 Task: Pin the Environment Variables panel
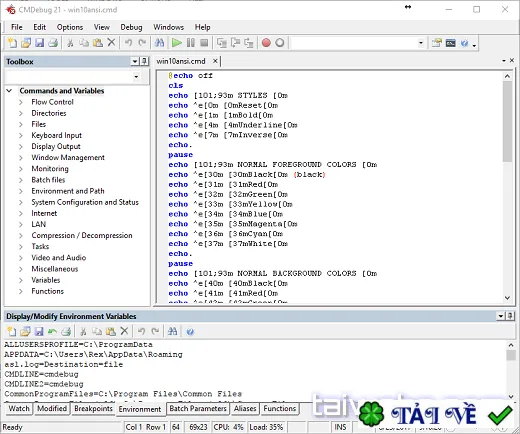click(510, 316)
